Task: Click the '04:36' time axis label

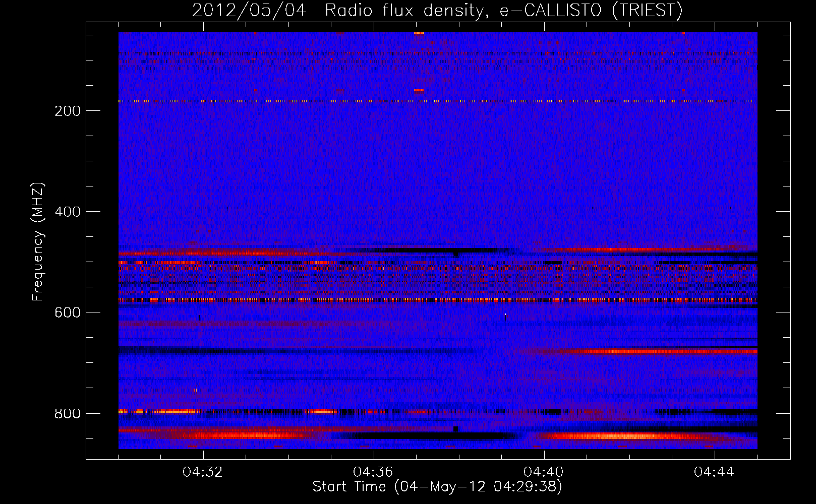Action: (373, 472)
